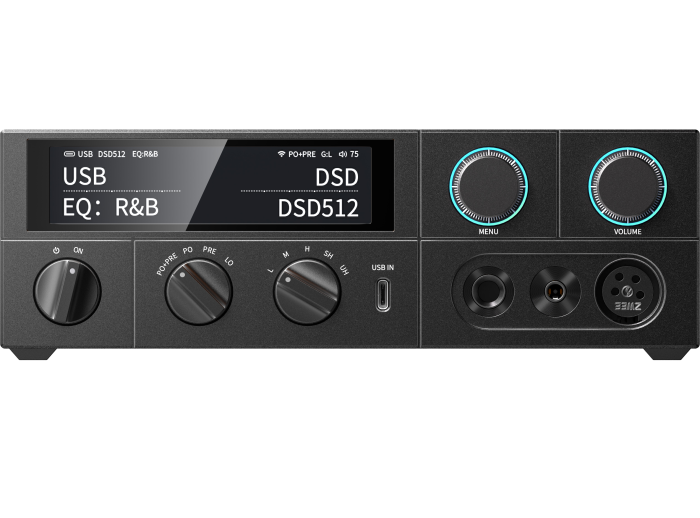Viewport: 700px width, 518px height.
Task: Click the small USB icon in display status bar
Action: coord(68,154)
